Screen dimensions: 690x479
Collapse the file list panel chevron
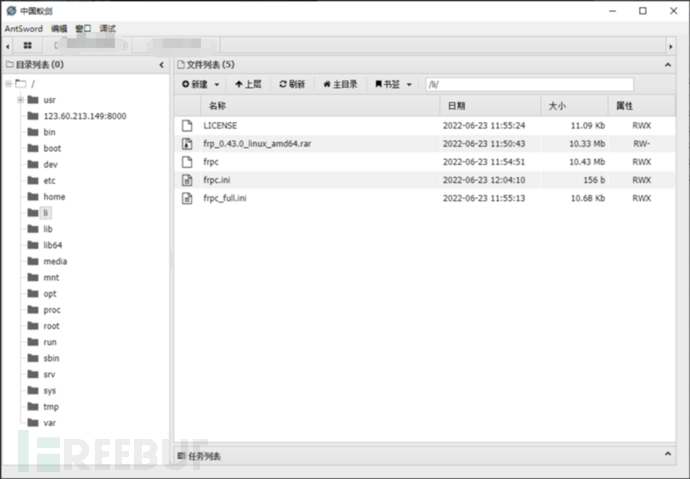pyautogui.click(x=668, y=65)
